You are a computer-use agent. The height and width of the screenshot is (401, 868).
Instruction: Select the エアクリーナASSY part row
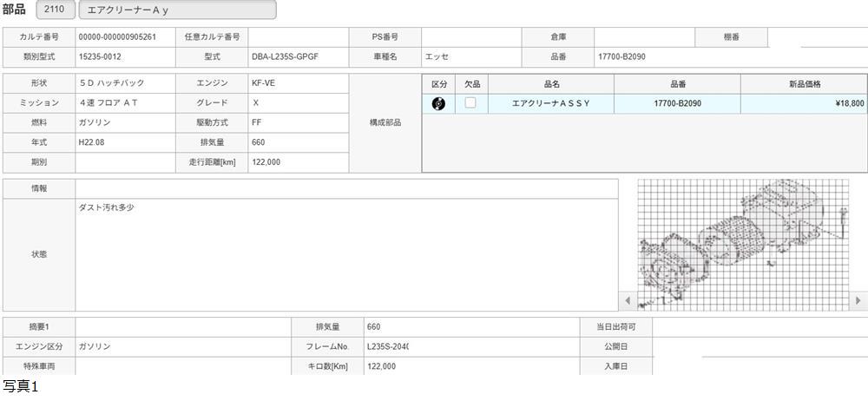(550, 103)
